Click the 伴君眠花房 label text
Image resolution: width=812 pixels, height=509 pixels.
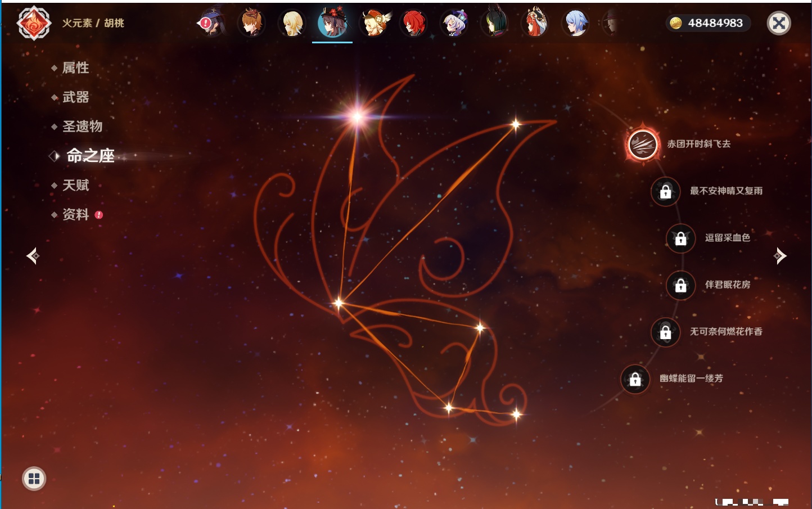(728, 285)
